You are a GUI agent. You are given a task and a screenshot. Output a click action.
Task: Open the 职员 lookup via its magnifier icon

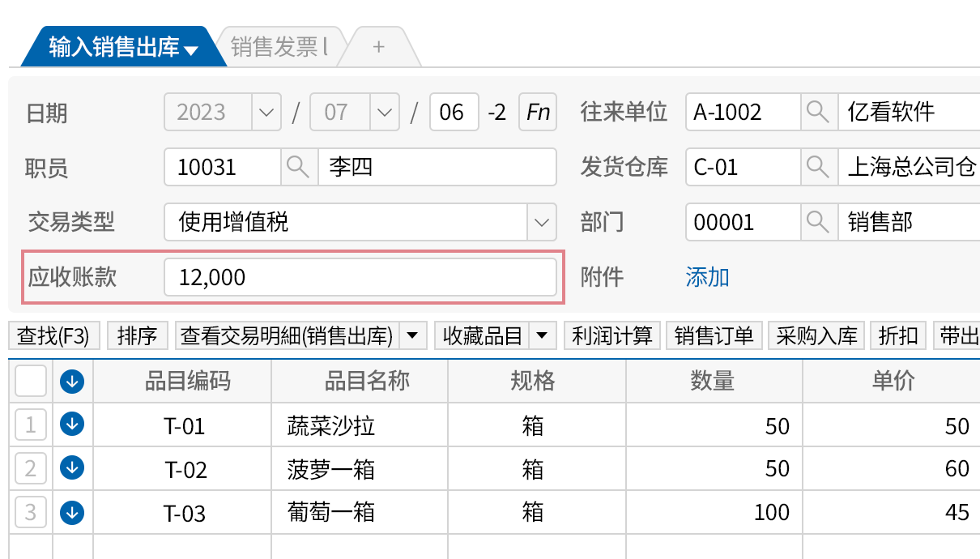(299, 167)
